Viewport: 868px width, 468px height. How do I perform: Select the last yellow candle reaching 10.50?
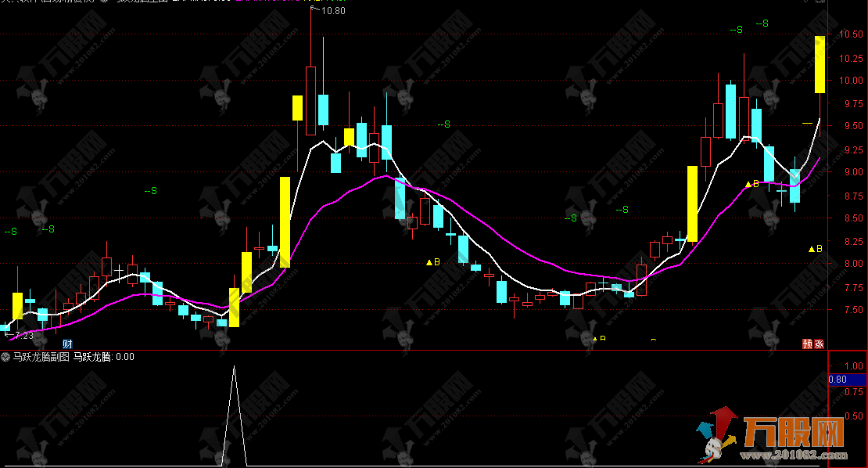click(820, 64)
